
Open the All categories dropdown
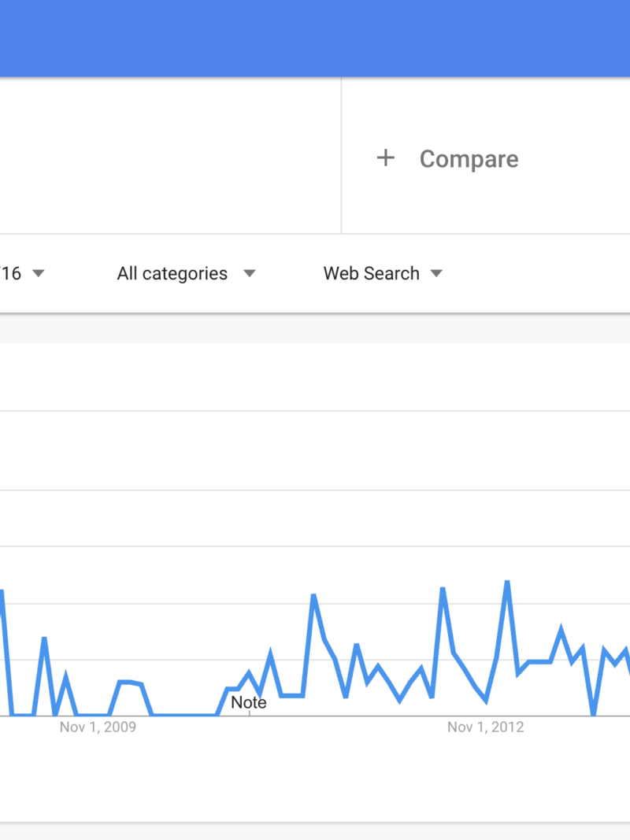pos(172,274)
